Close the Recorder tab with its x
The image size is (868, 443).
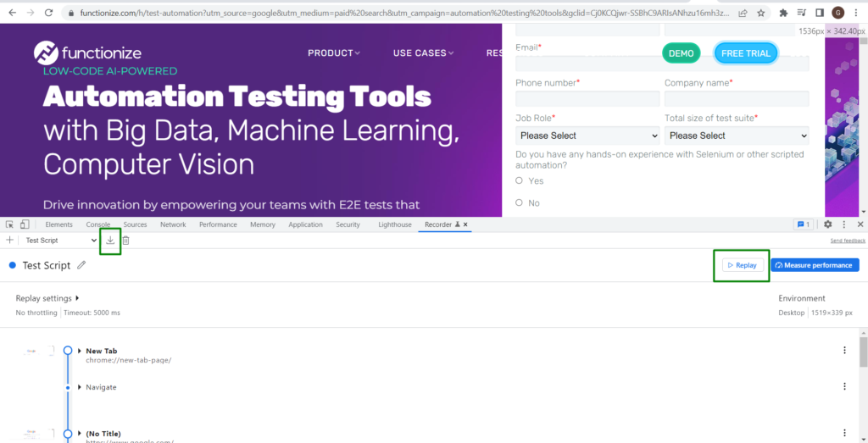(465, 224)
